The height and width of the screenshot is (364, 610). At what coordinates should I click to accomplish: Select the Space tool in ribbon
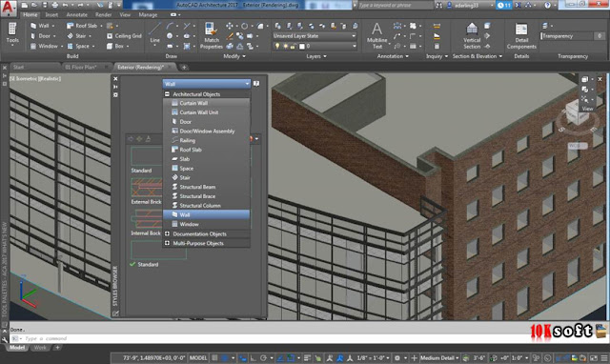click(x=80, y=46)
